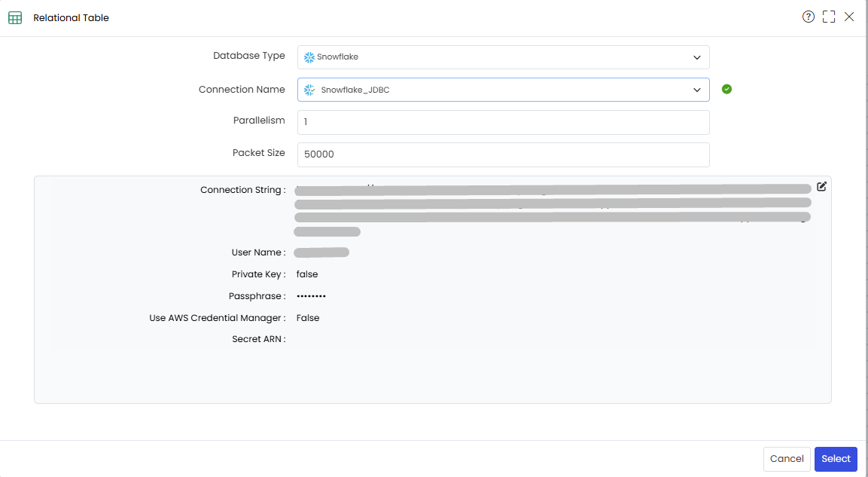Click the AWS Credential Manager value False
The height and width of the screenshot is (477, 868).
(x=308, y=318)
